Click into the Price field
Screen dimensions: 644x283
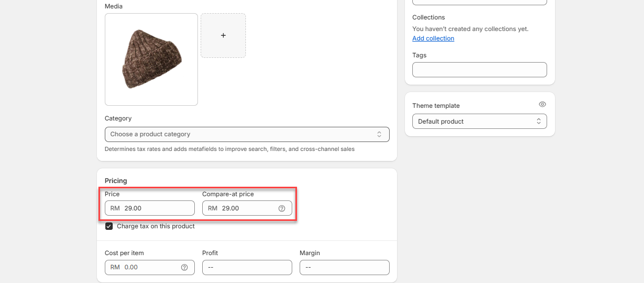click(x=157, y=208)
